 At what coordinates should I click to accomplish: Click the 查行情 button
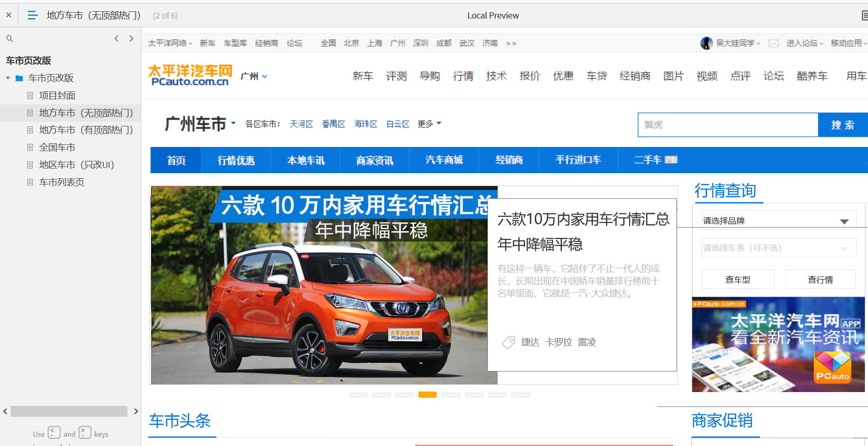pos(820,280)
